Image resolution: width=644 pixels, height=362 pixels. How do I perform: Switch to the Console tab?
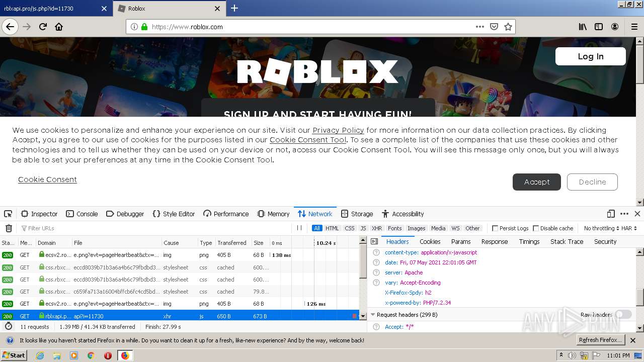[x=82, y=214]
